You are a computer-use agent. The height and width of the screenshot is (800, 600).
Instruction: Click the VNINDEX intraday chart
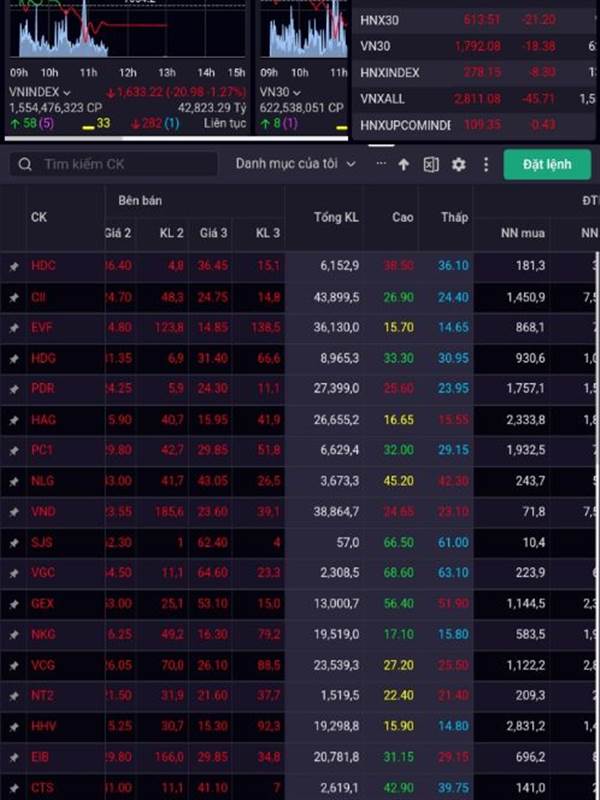click(127, 29)
